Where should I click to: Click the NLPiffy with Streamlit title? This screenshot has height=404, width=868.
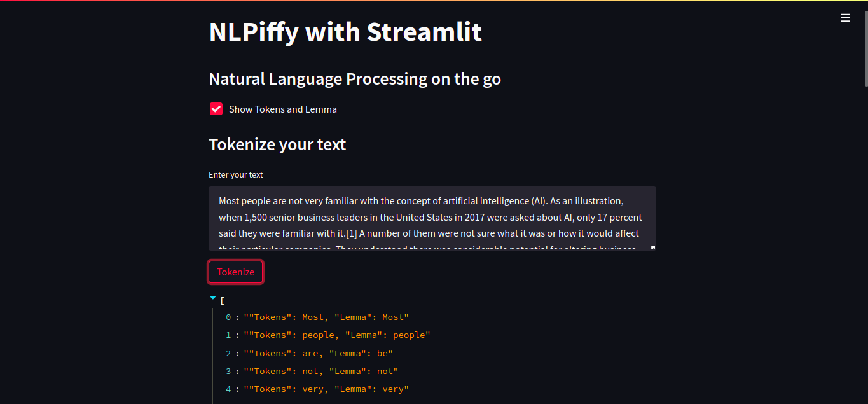click(345, 31)
